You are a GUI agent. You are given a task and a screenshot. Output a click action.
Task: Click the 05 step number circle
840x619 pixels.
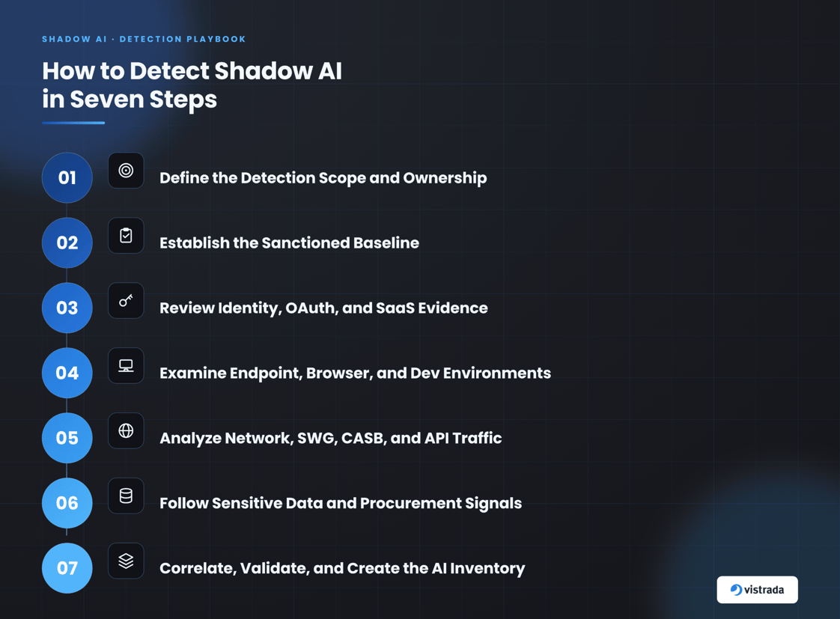(67, 438)
